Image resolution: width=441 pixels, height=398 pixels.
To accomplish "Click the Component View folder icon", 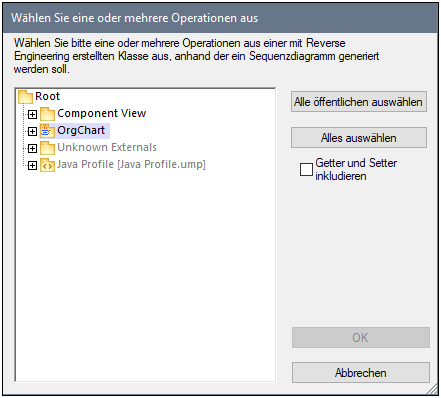I will (47, 114).
